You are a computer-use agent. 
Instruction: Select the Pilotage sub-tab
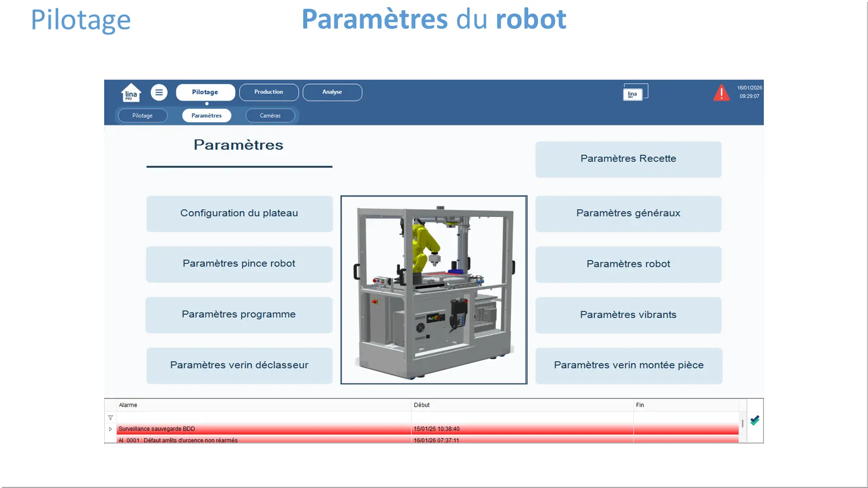pos(143,116)
